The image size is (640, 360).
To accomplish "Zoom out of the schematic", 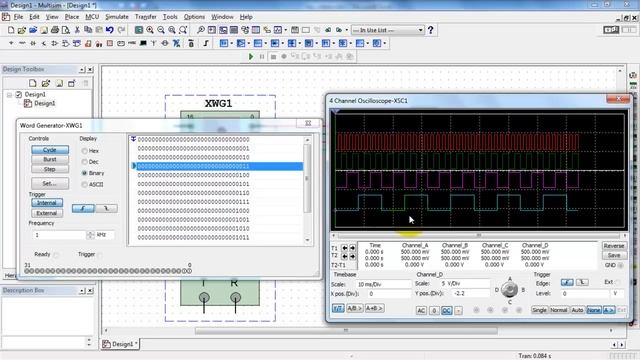I will (x=161, y=30).
